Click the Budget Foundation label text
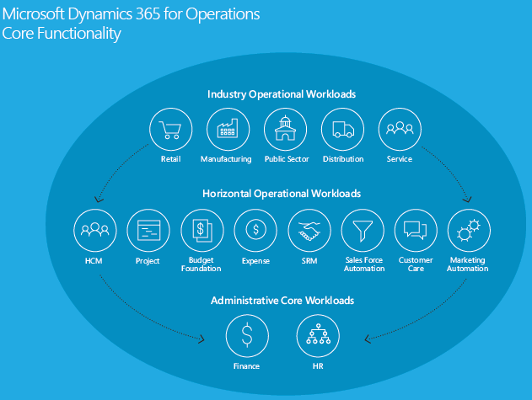Viewport: 532px width, 400px height. pyautogui.click(x=202, y=264)
